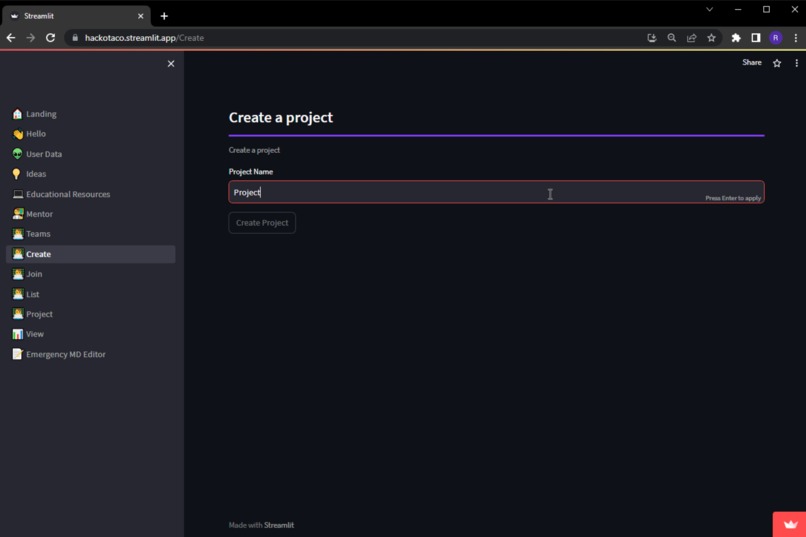Close the sidebar with the X icon

171,64
